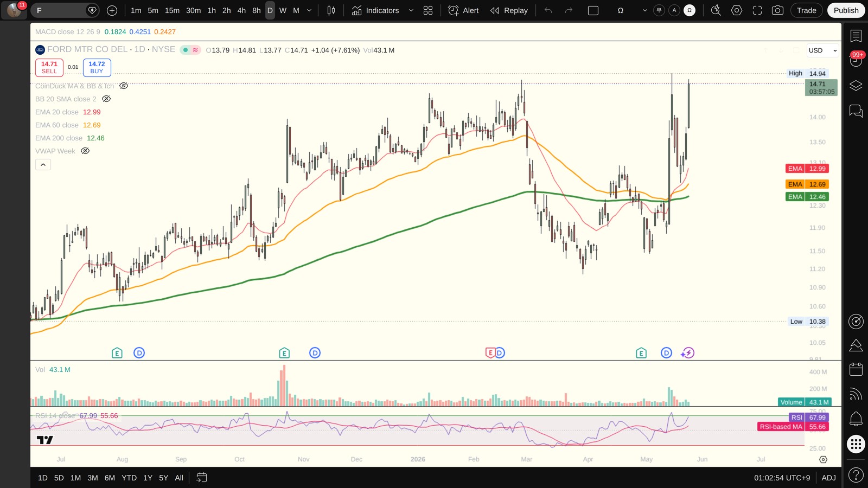Open chart settings hexagon icon
This screenshot has height=488, width=868.
737,10
